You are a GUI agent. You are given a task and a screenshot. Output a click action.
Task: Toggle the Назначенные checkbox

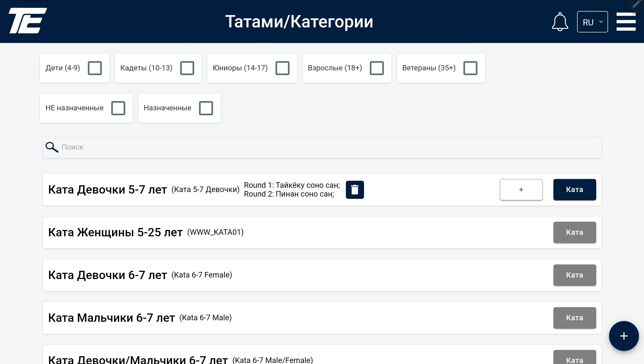(206, 108)
